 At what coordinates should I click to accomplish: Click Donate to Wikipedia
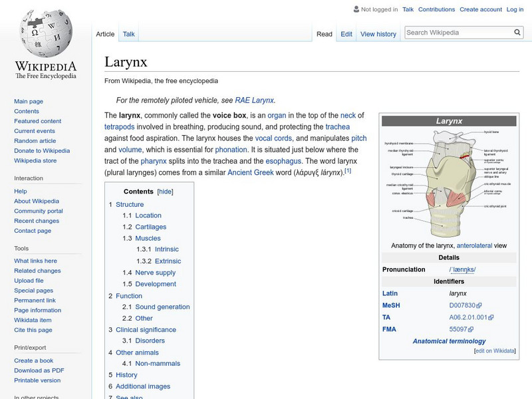pyautogui.click(x=42, y=151)
